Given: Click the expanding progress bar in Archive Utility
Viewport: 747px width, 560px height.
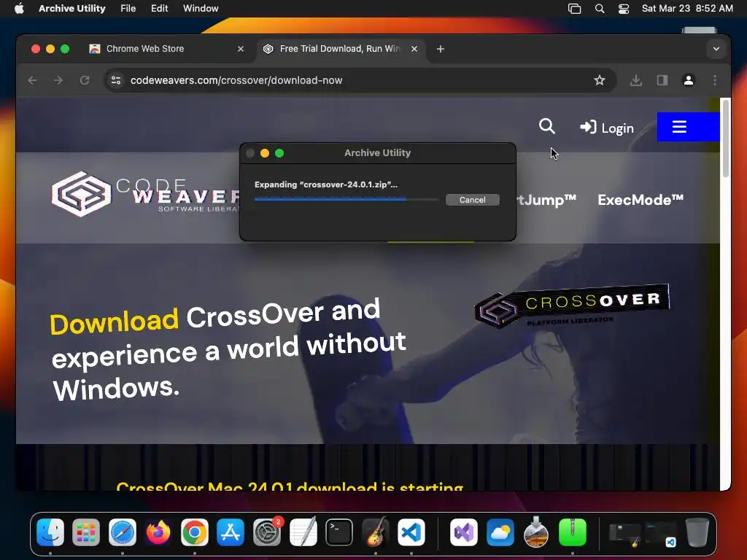Looking at the screenshot, I should [346, 200].
